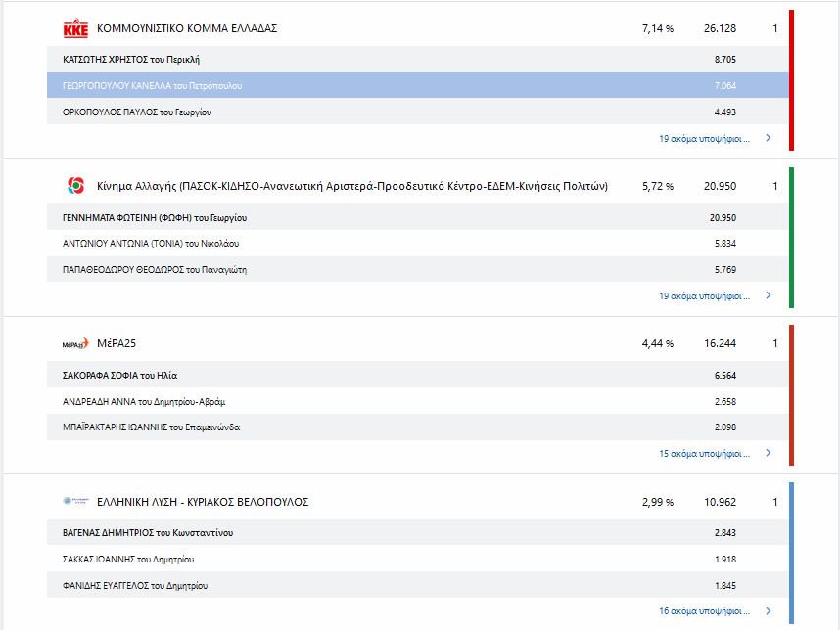This screenshot has width=840, height=630.
Task: Select candidate ΠΑΠΑΘΕΟΔΩΡΟΥ ΘΕΟΔΩΡΟΣ του Παναγιώτη
Action: click(155, 270)
